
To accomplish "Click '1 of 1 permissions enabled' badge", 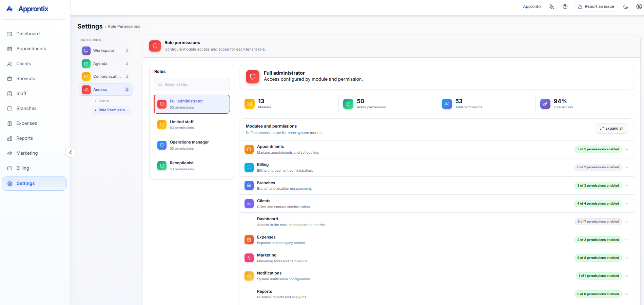I will pyautogui.click(x=599, y=276).
